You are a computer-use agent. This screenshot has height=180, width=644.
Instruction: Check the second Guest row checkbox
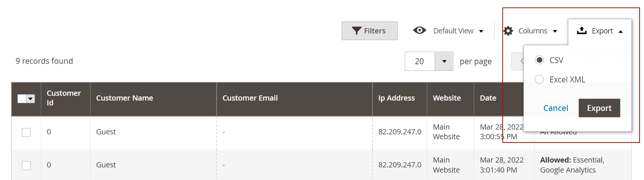point(26,165)
